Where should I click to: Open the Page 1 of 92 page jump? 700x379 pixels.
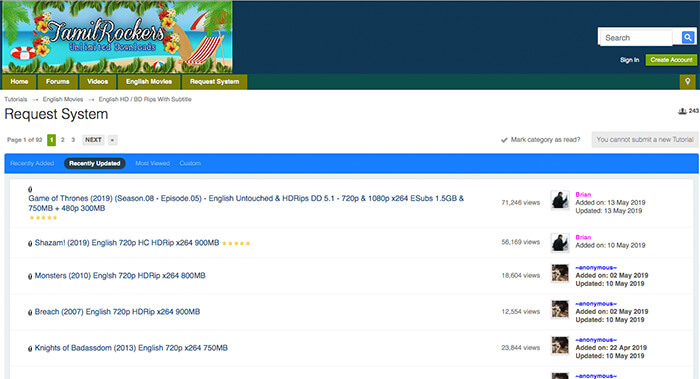[x=25, y=140]
